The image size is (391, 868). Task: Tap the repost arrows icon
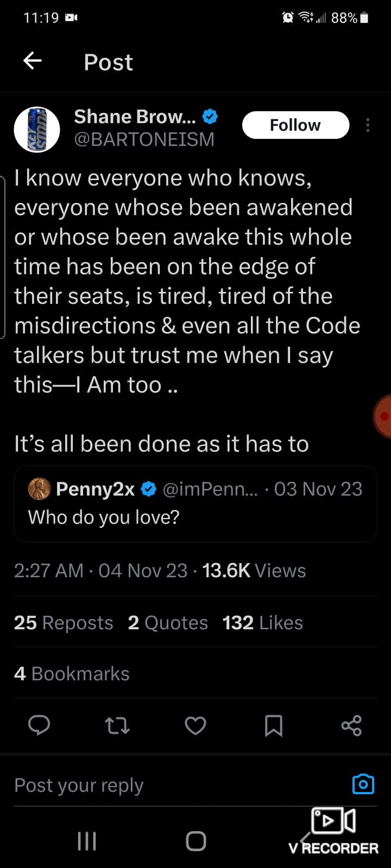tap(117, 725)
